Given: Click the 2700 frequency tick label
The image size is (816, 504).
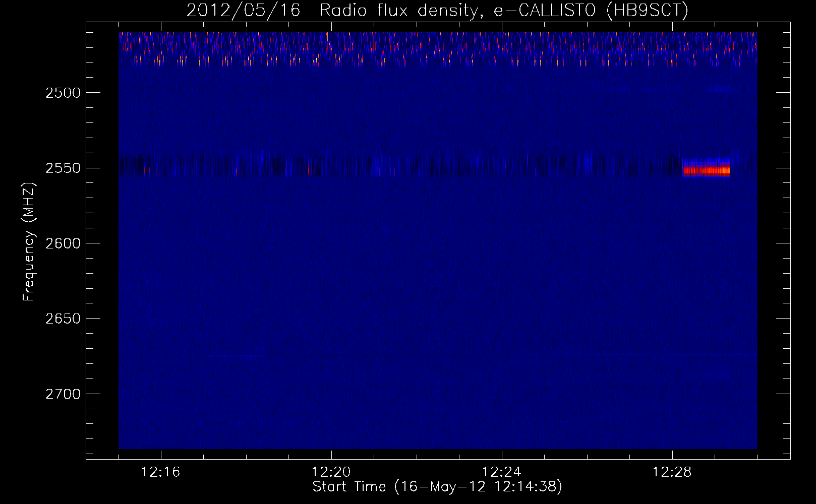Looking at the screenshot, I should click(63, 394).
